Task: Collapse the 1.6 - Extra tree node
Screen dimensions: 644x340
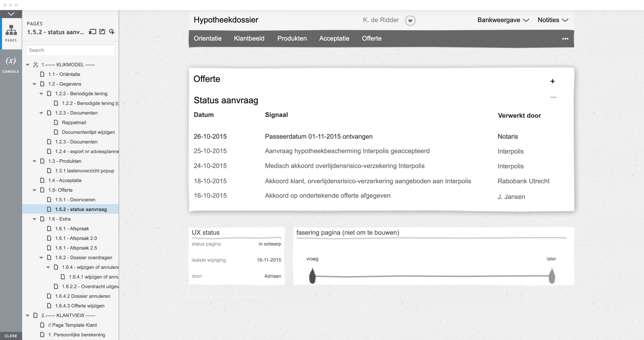Action: (35, 219)
